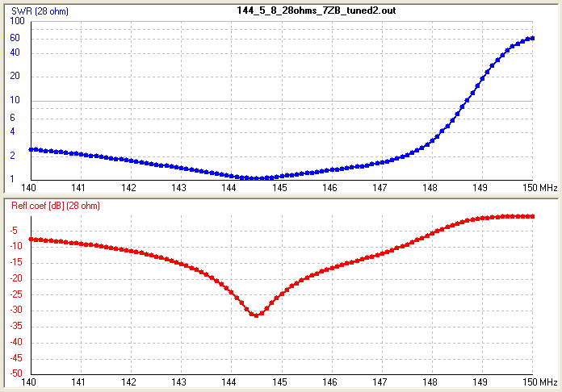Click 144 on SWR chart frequency axis
562x392 pixels.
tap(229, 188)
